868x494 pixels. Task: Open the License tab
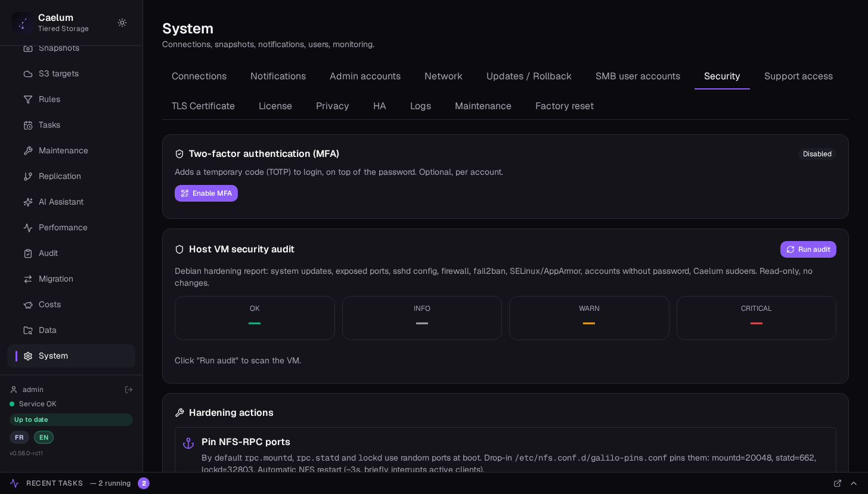coord(275,106)
